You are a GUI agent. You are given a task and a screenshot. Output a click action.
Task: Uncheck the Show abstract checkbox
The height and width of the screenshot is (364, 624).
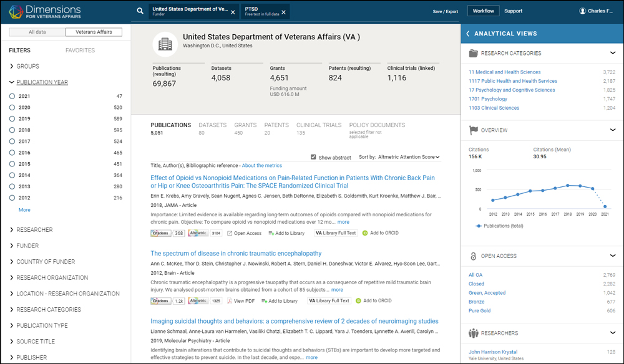click(313, 157)
